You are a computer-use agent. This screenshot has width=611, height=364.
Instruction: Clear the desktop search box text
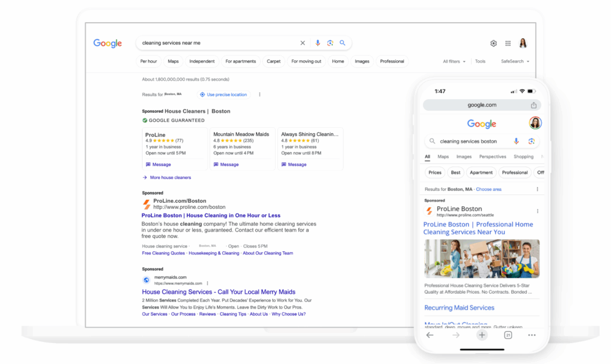[x=303, y=43]
